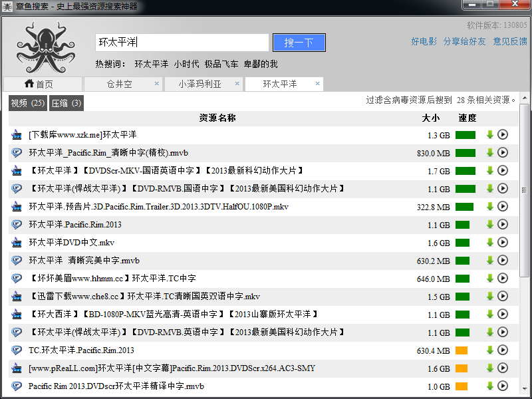Download 环太平洋DVD中文.mkv
Image resolution: width=532 pixels, height=399 pixels.
point(489,243)
